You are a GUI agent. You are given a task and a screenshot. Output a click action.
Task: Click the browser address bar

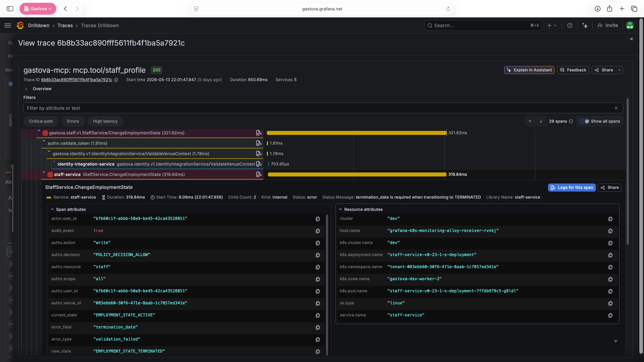click(x=322, y=9)
